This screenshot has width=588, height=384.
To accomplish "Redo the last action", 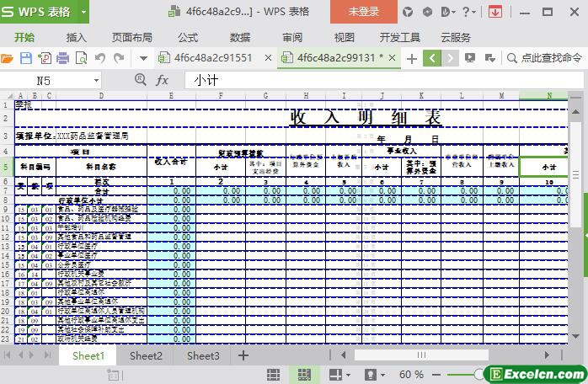I will (x=119, y=58).
